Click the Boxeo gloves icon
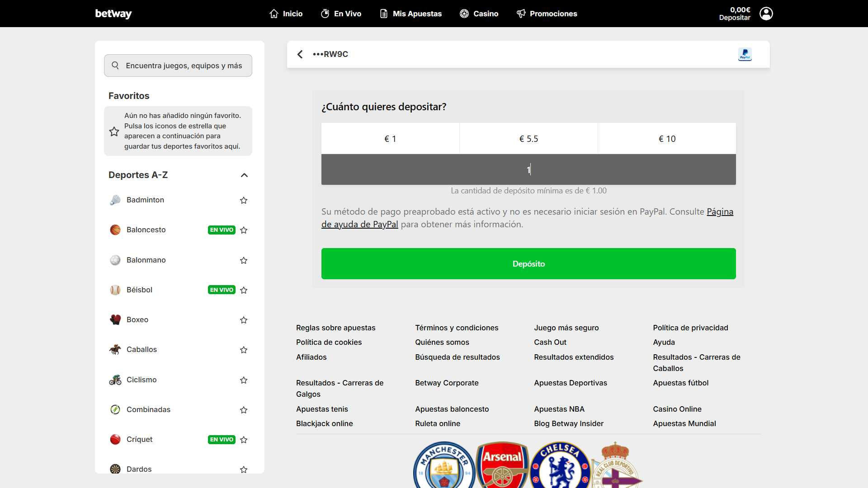The image size is (868, 488). click(x=115, y=319)
